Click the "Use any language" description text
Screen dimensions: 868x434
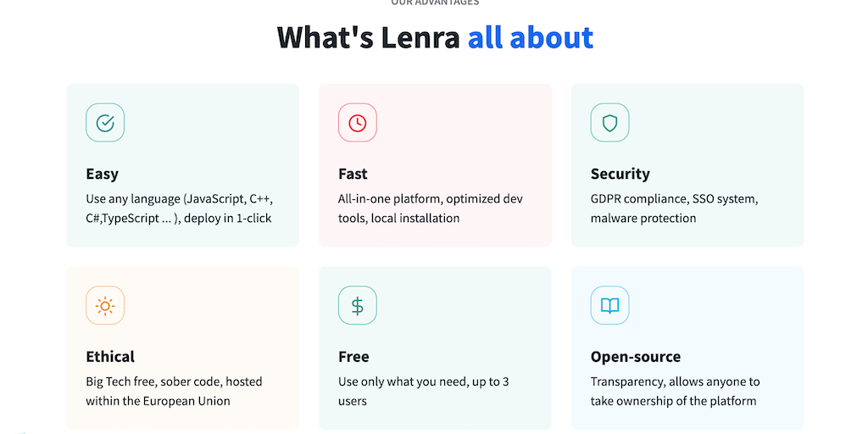coord(179,209)
